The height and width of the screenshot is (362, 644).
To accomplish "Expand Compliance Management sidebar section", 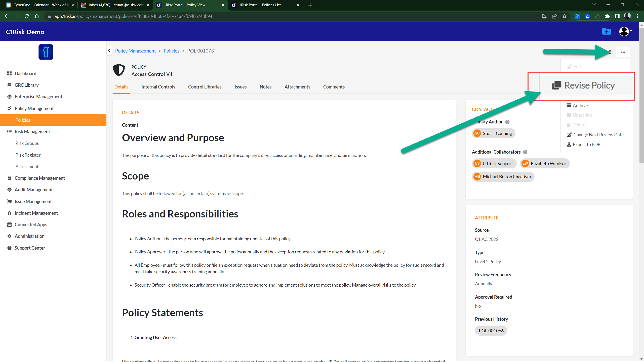I will 39,178.
